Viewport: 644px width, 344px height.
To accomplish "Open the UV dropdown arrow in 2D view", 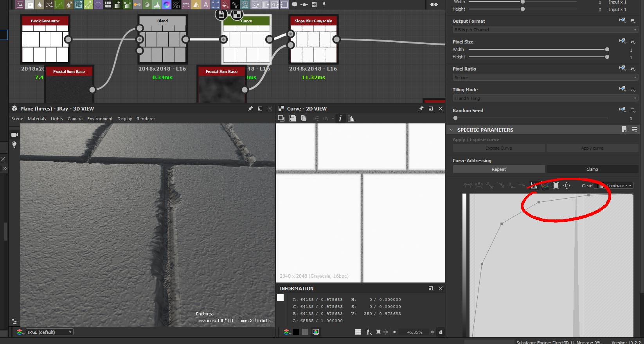I will (x=333, y=118).
